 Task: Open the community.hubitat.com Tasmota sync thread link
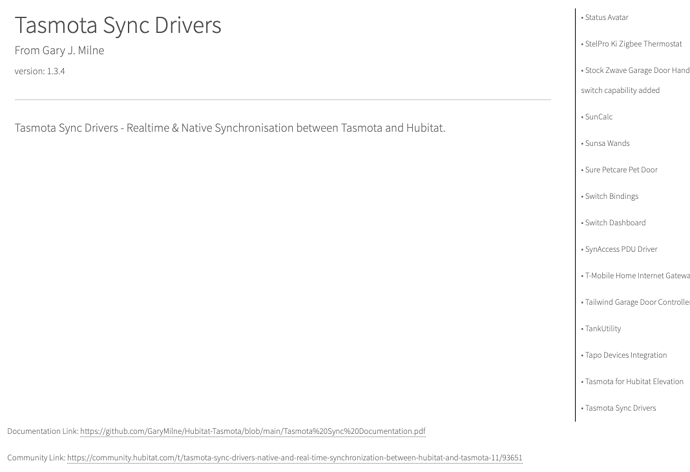[x=294, y=457]
